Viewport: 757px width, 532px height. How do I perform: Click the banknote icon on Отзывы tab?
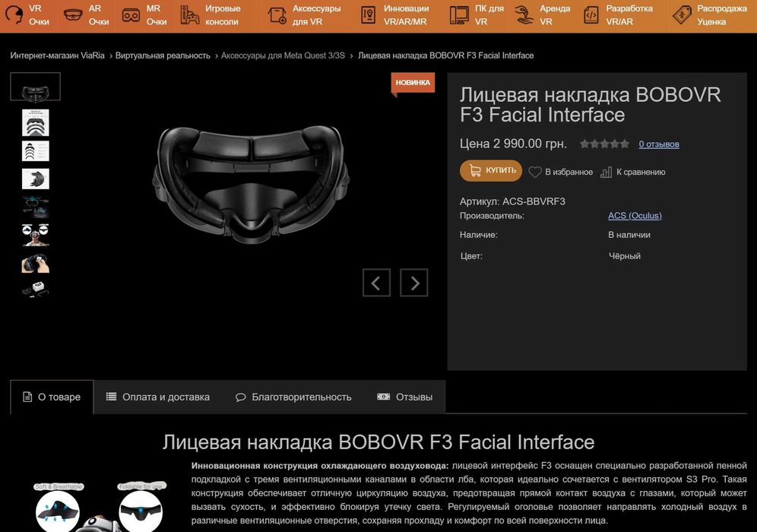[383, 397]
